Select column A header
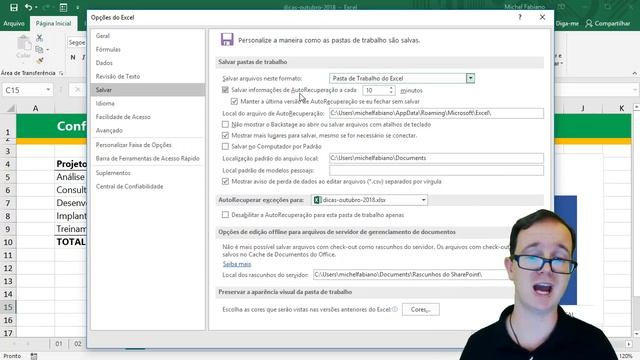 coord(36,108)
